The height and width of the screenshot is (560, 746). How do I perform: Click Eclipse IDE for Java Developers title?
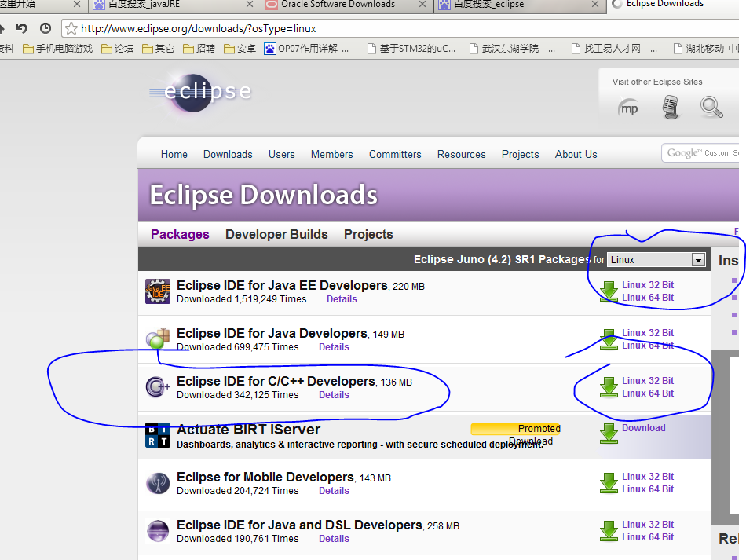click(x=272, y=333)
